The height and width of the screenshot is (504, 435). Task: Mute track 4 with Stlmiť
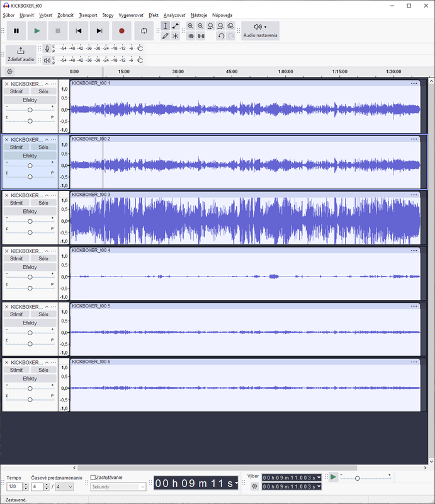coord(16,258)
